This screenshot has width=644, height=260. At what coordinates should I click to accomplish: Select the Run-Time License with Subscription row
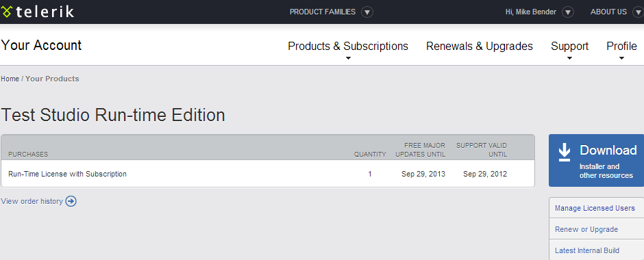[268, 174]
